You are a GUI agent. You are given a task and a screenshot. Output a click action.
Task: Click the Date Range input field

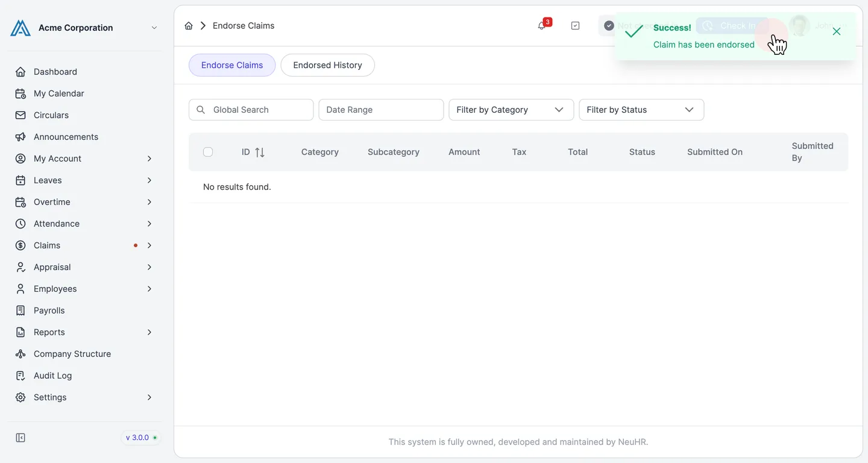[381, 110]
